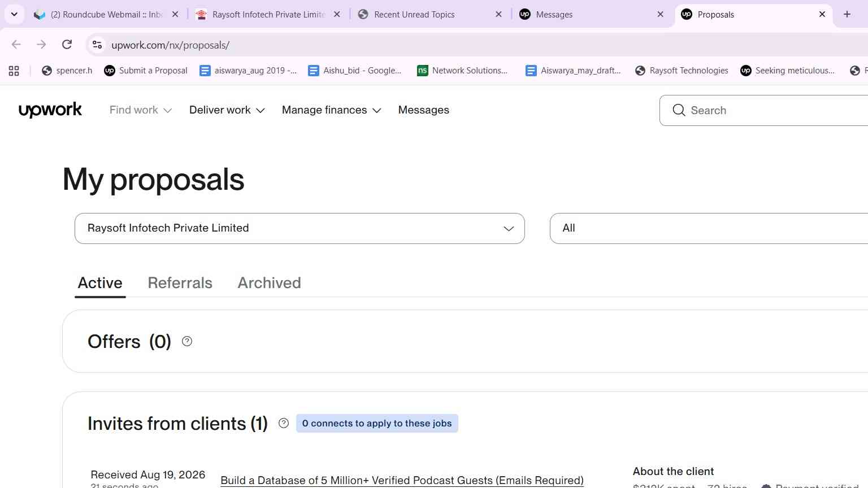Screen dimensions: 868x488
Task: Open site information icon in address bar
Action: tap(97, 45)
